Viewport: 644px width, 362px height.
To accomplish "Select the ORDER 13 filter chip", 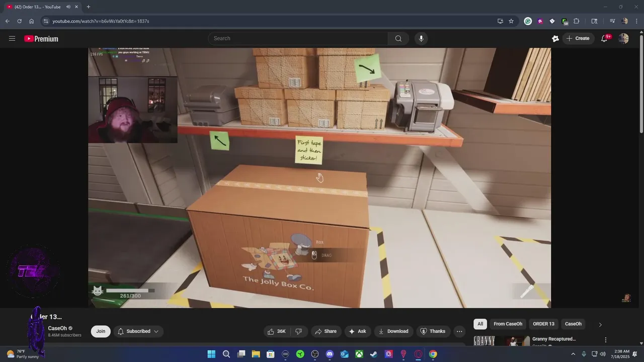I will pos(543,324).
